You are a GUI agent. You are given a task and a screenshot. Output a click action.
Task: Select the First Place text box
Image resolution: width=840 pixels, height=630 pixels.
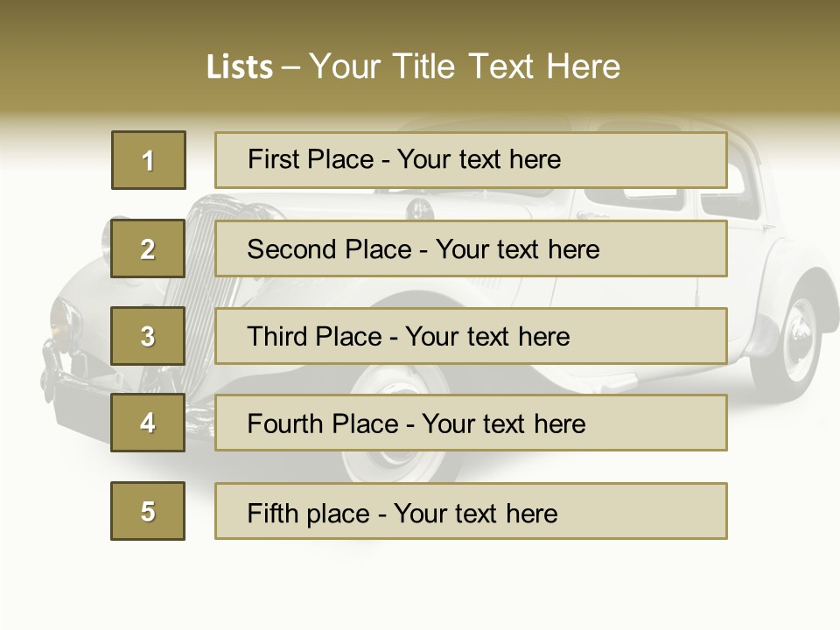tap(471, 160)
